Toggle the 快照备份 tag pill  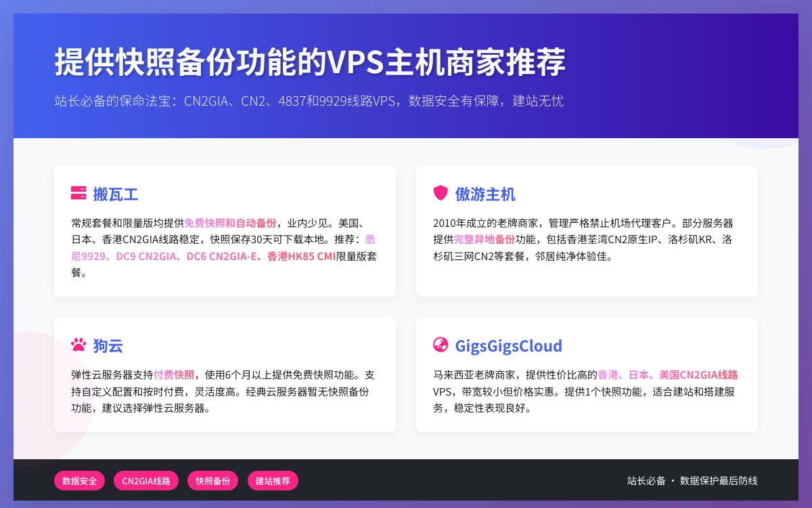[212, 481]
